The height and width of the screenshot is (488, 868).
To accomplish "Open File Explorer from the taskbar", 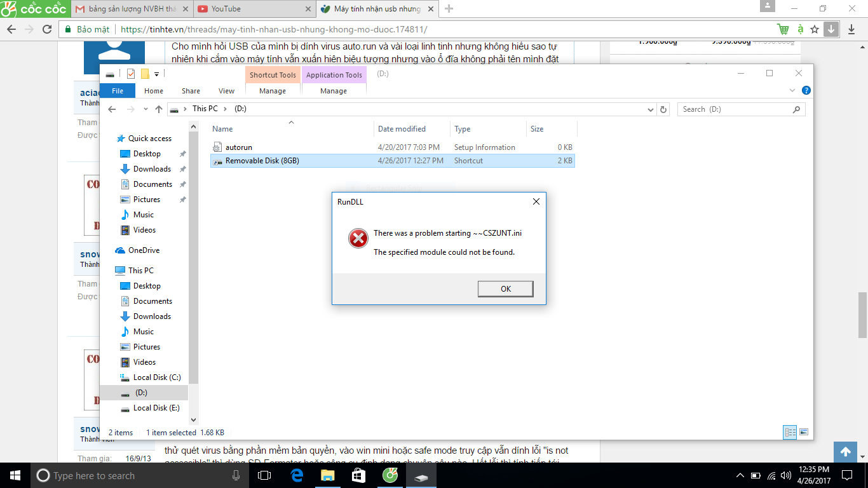I will pyautogui.click(x=327, y=475).
